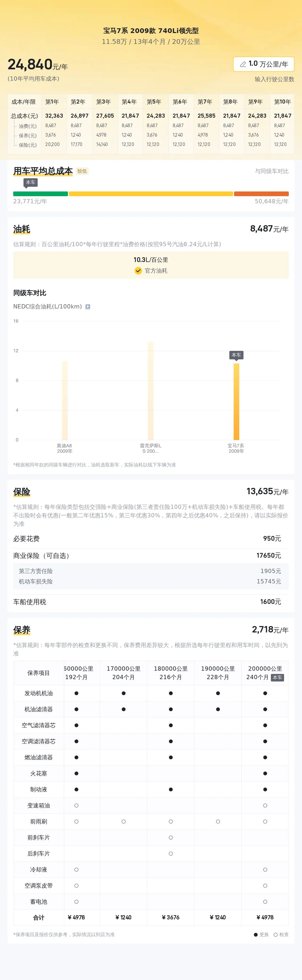Select the 第7年 column header
302x980 pixels.
[x=205, y=102]
